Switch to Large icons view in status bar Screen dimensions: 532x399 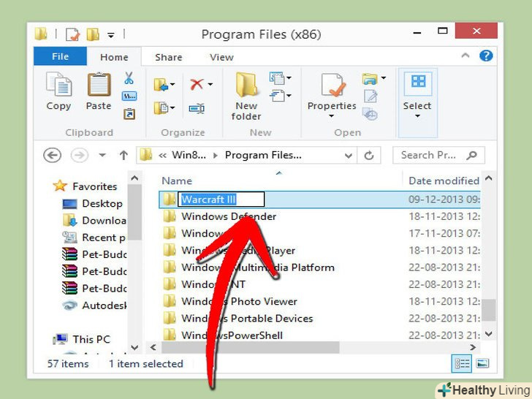click(482, 364)
